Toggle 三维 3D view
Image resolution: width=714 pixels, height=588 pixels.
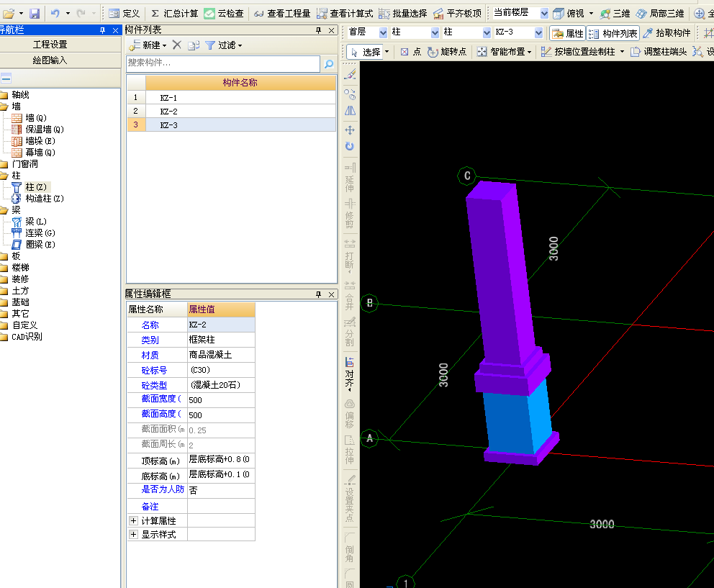tap(615, 14)
